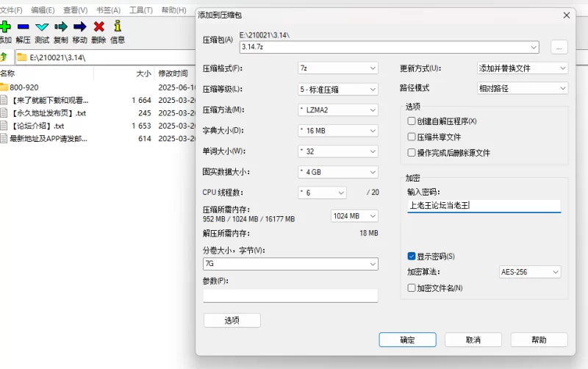Select the size value 245

click(144, 113)
